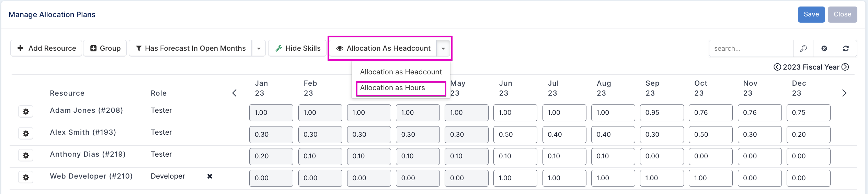Click the search magnifier icon

803,48
